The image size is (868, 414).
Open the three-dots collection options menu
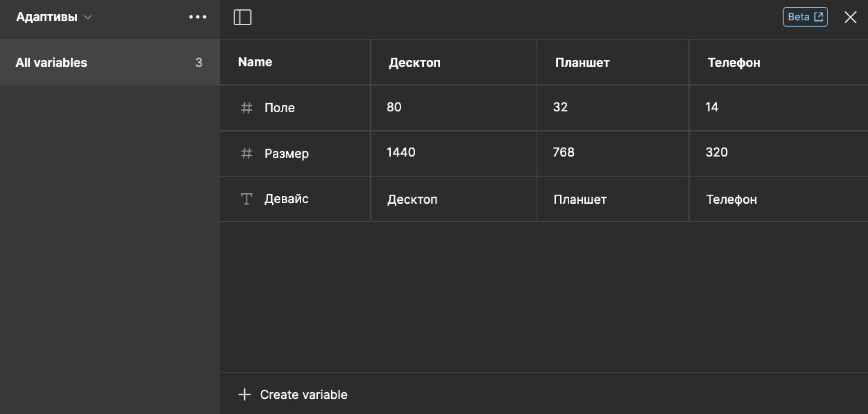197,17
